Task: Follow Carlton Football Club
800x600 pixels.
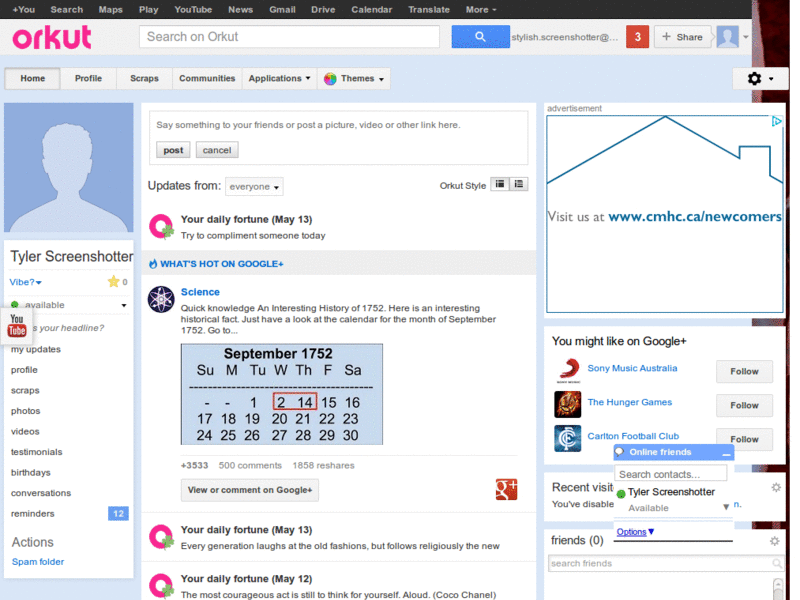Action: coord(744,439)
